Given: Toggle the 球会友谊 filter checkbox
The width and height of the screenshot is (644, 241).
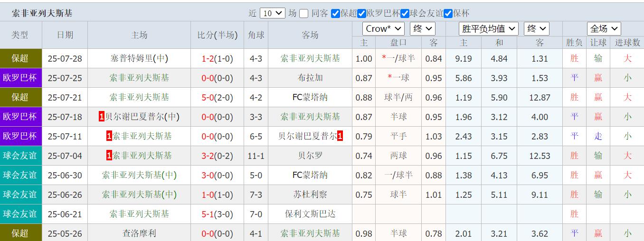Looking at the screenshot, I should 405,13.
